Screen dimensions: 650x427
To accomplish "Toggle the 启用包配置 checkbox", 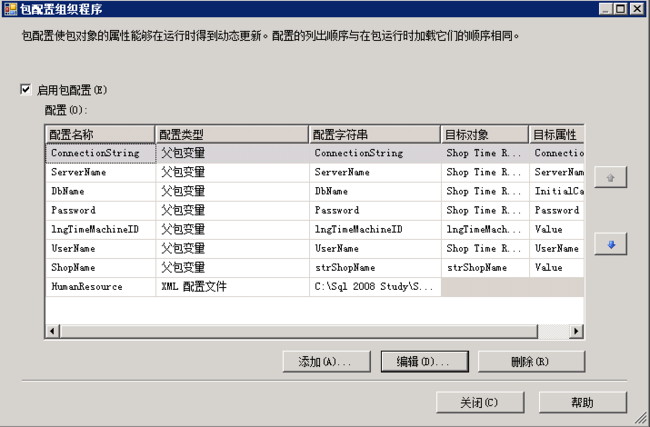I will [26, 89].
